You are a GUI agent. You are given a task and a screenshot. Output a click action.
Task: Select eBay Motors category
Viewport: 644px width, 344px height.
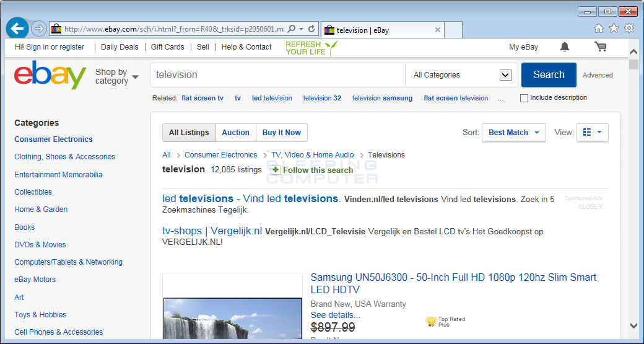[35, 279]
